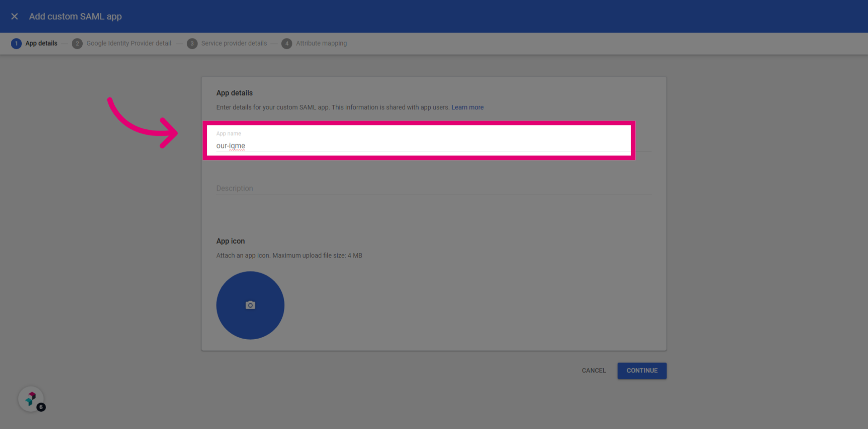Select step 4 circle in stepper
868x429 pixels.
coord(287,43)
